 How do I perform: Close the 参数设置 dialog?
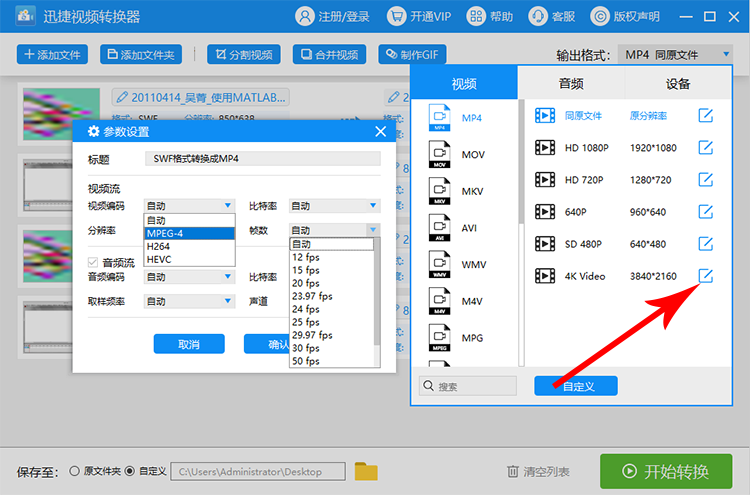(x=381, y=132)
